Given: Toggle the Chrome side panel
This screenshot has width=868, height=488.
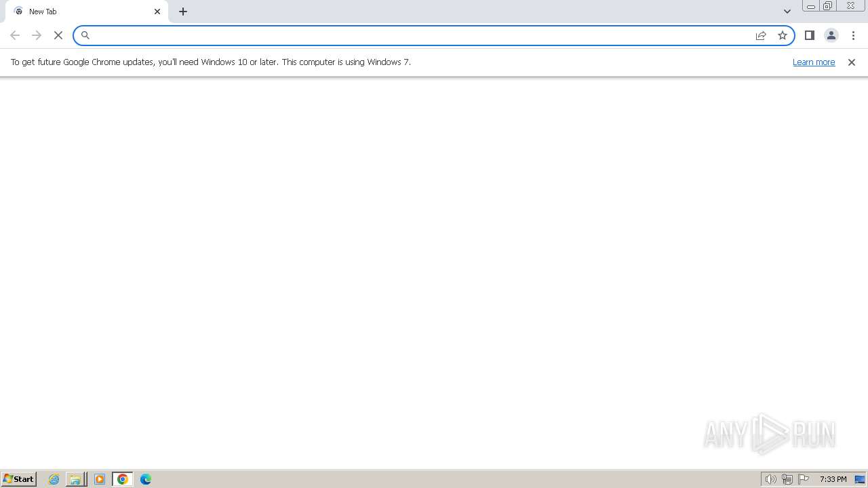Looking at the screenshot, I should (x=810, y=35).
